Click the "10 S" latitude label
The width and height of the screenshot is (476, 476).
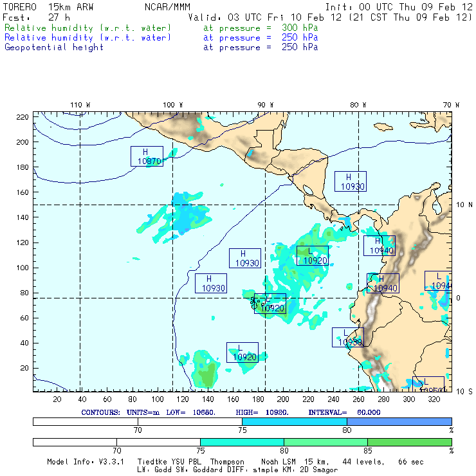[464, 392]
